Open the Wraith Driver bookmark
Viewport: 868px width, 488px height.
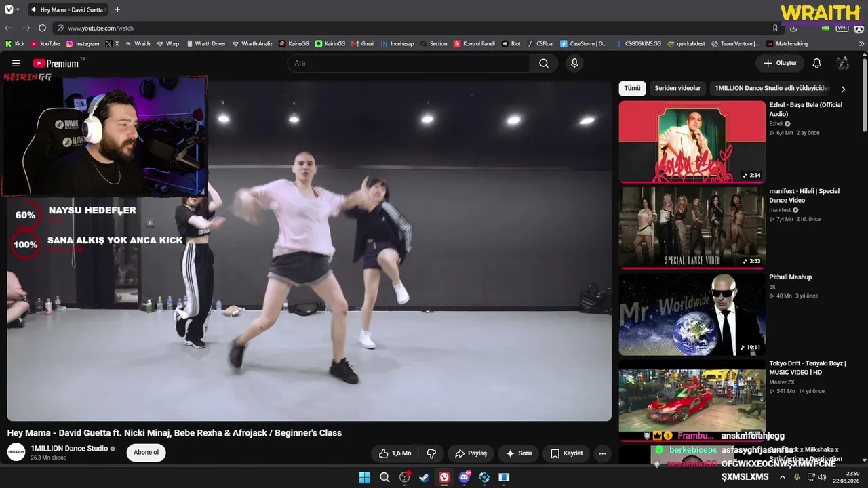coord(205,44)
